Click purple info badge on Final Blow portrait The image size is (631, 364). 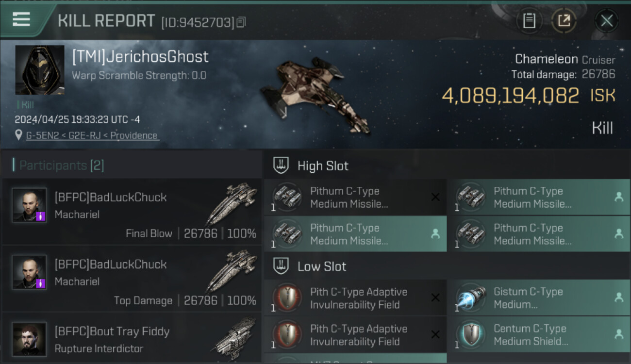click(x=41, y=216)
